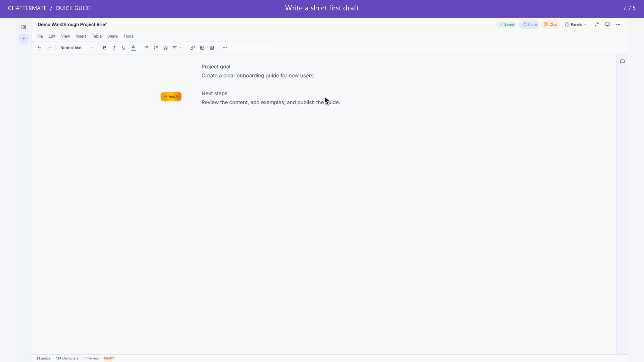
Task: Open the View menu
Action: pyautogui.click(x=65, y=36)
